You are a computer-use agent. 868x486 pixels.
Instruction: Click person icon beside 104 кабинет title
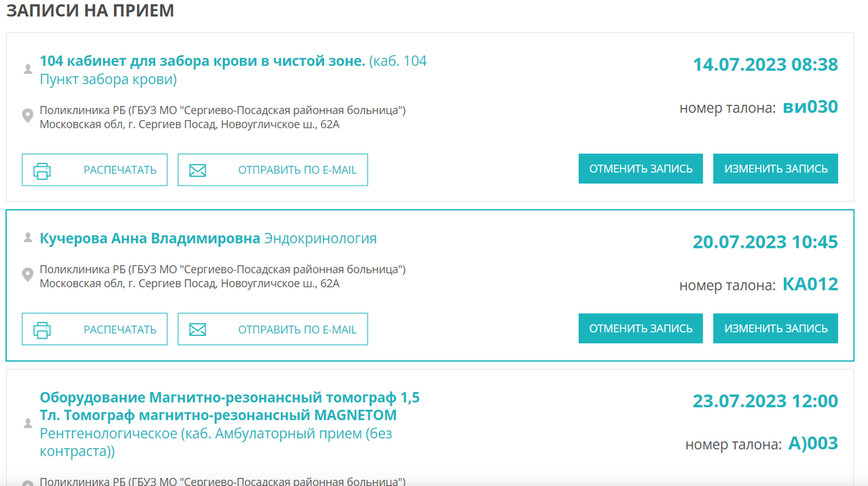point(28,69)
